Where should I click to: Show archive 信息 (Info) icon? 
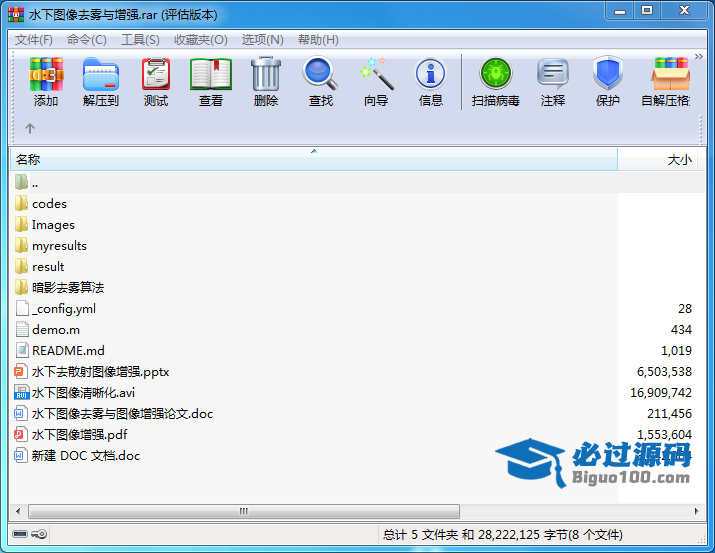[x=431, y=82]
